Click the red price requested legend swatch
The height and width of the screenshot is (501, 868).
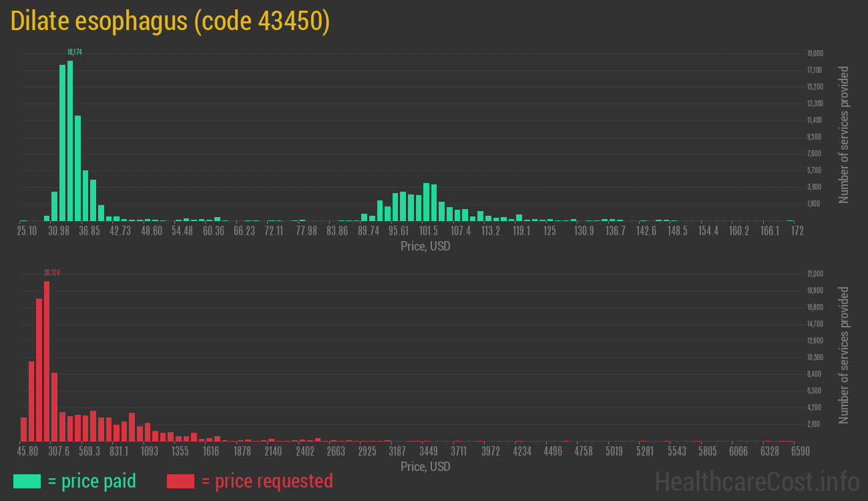(180, 481)
